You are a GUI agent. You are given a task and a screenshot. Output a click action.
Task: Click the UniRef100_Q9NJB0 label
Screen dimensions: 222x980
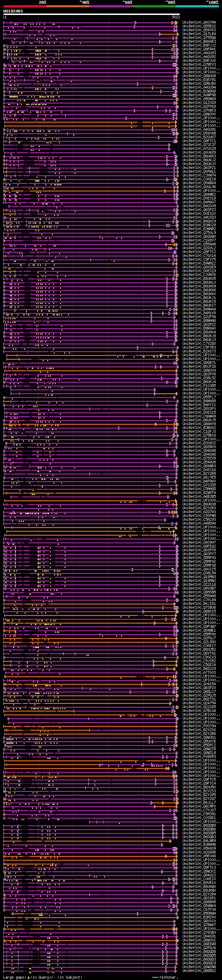[x=199, y=83]
